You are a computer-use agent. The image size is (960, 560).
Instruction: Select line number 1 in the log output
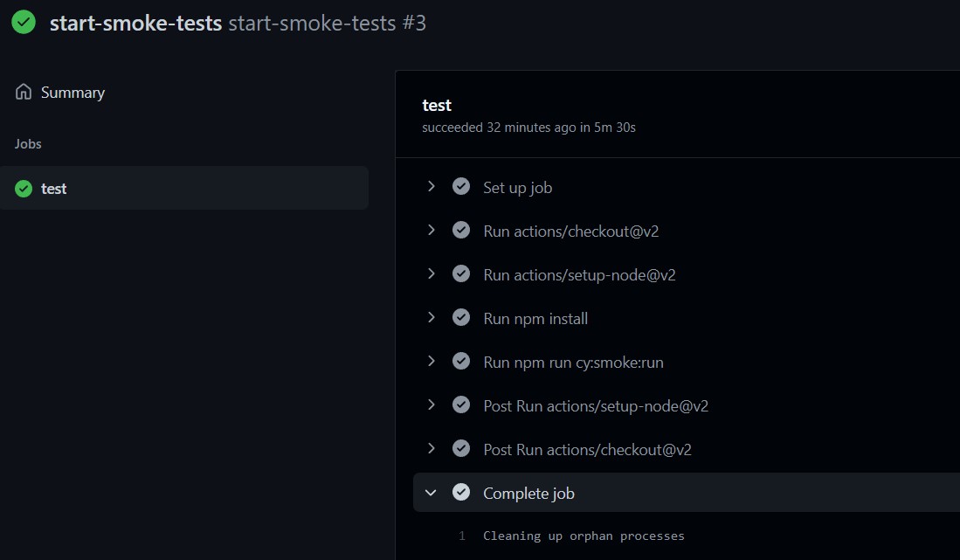[x=462, y=536]
